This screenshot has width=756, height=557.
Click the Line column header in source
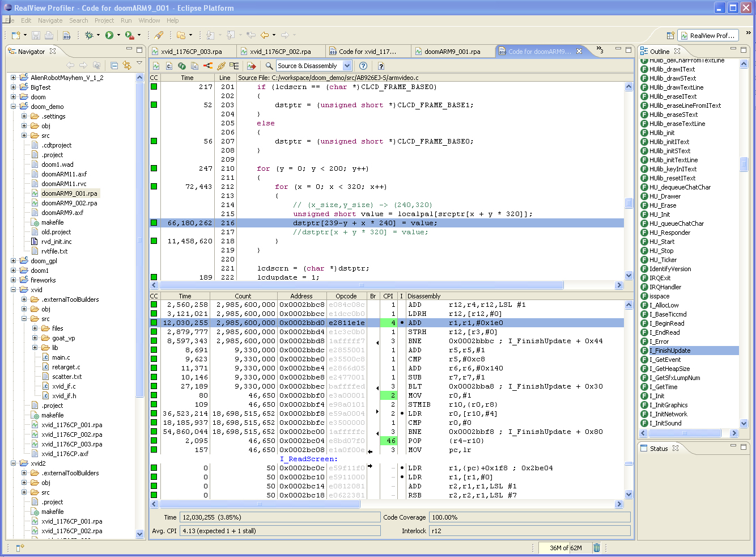point(225,78)
